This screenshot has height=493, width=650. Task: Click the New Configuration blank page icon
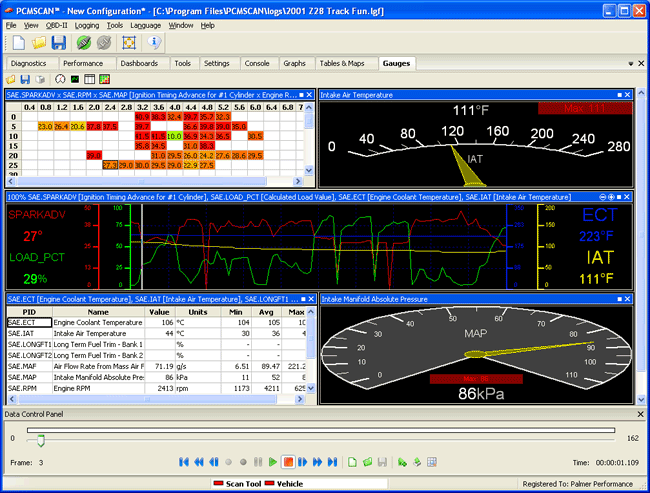point(18,42)
